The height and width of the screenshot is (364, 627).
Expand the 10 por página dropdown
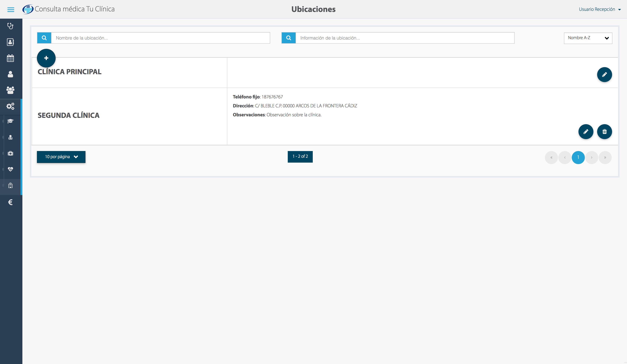(61, 157)
